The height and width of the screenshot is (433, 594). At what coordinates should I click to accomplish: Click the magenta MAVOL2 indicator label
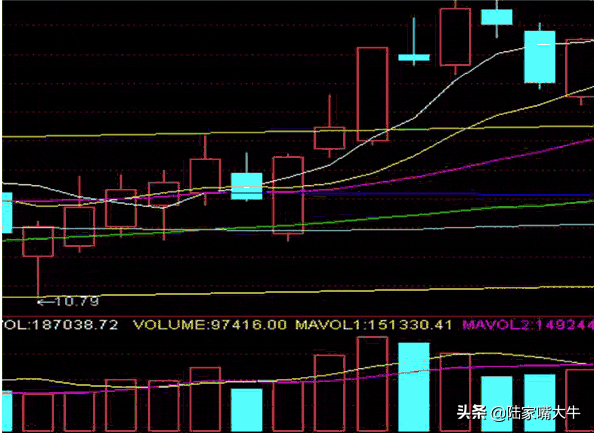point(528,325)
